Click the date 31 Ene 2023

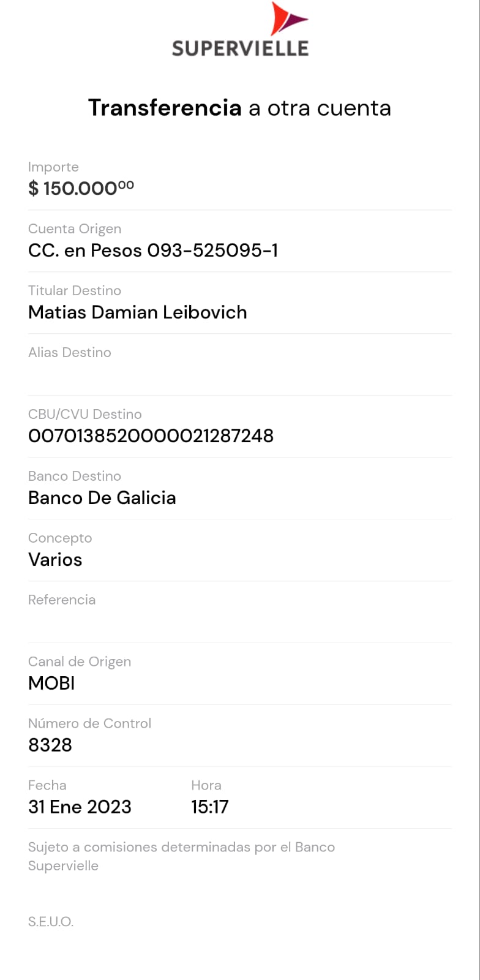coord(80,807)
